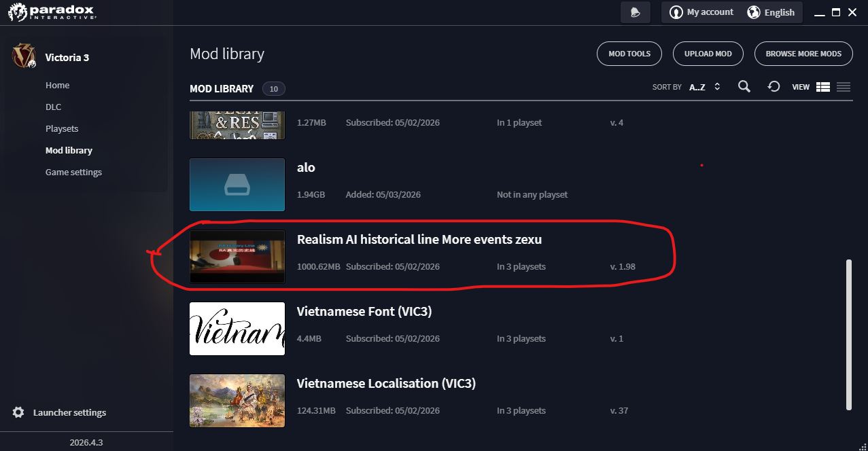
Task: Click 'In 3 playsets' for Vietnamese Localisation
Action: point(521,410)
